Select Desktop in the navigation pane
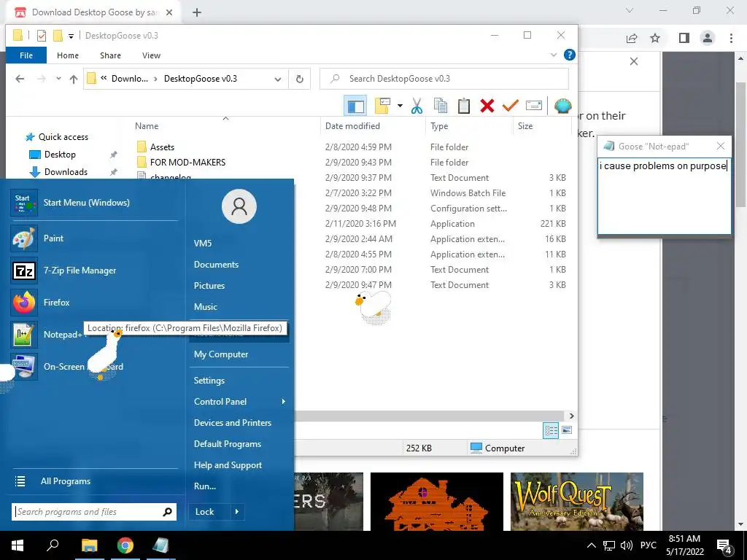Screen dimensions: 747x560 (60, 155)
